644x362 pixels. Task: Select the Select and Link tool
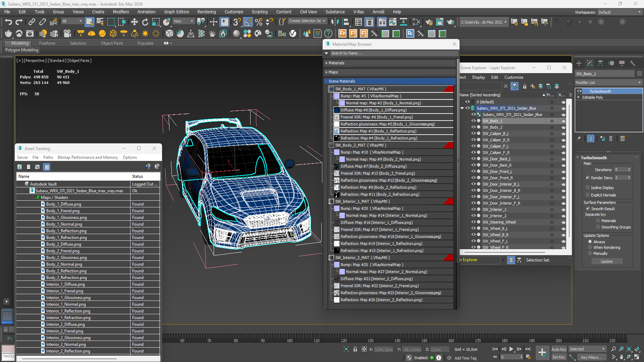click(x=32, y=22)
